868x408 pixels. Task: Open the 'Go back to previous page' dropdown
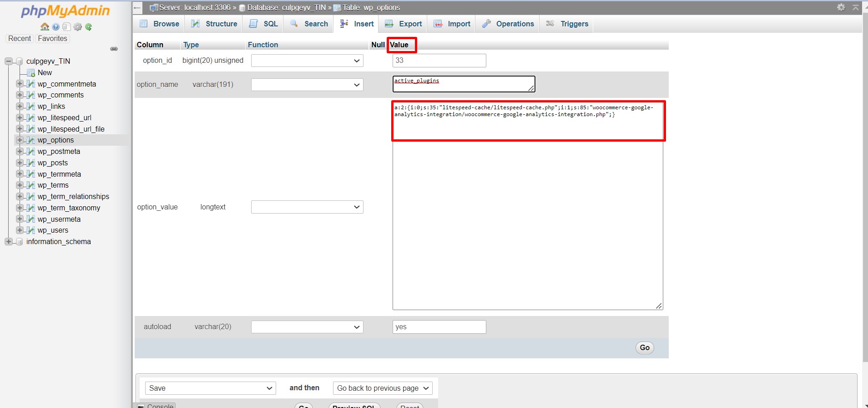pos(383,388)
